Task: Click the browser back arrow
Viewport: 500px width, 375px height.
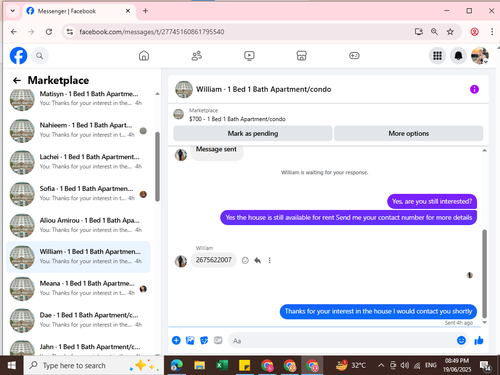Action: (14, 32)
